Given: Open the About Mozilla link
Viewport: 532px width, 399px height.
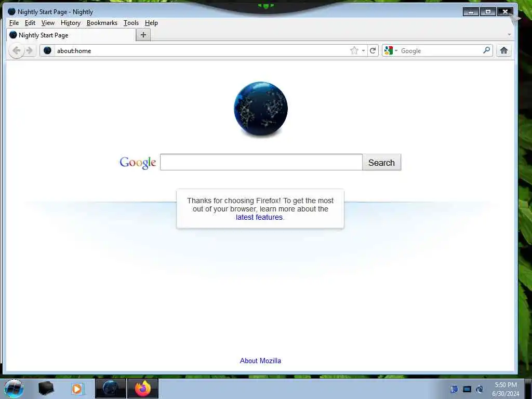Looking at the screenshot, I should (x=260, y=361).
